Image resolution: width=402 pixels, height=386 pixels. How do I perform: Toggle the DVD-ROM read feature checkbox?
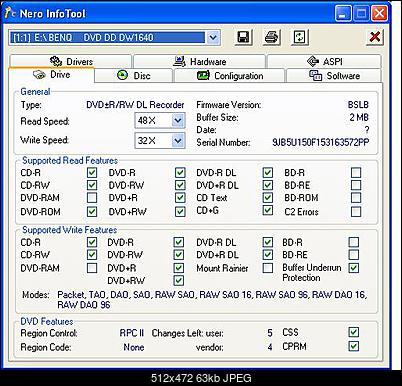tap(92, 211)
